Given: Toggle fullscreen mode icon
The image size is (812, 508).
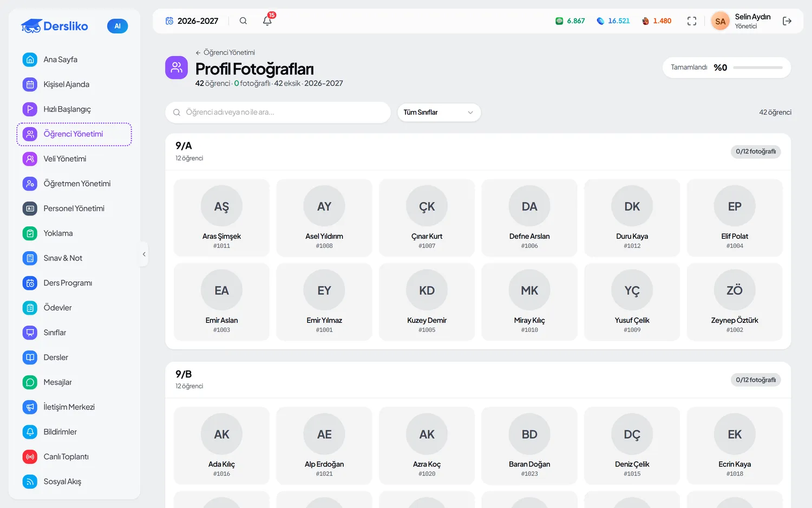Looking at the screenshot, I should 692,21.
